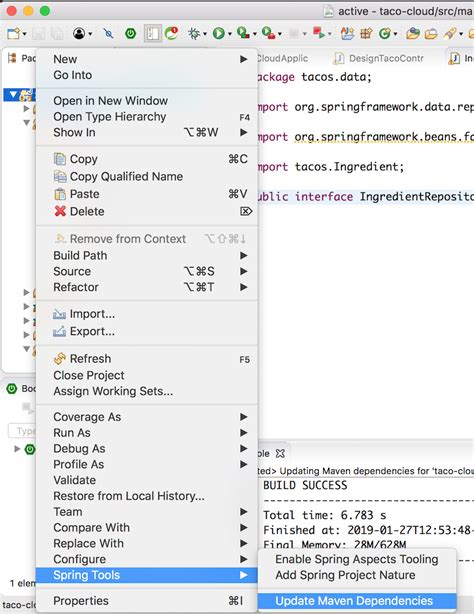Click the Coverage run toolbar icon

click(x=243, y=33)
